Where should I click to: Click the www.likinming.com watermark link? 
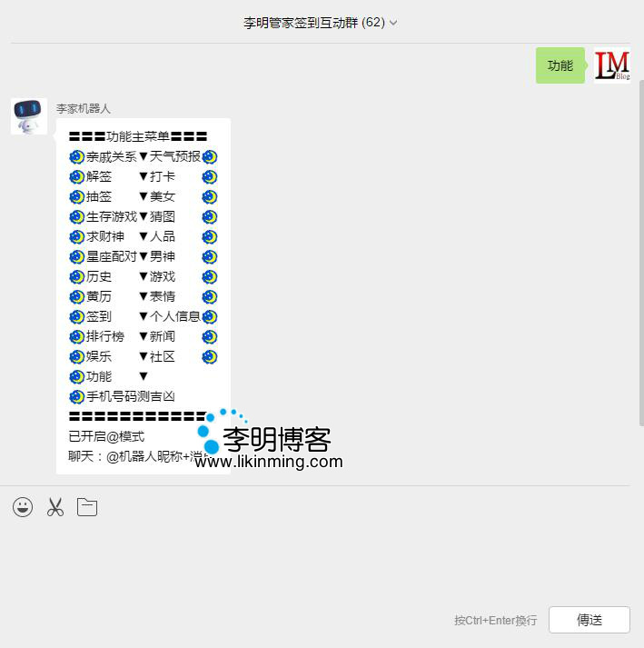coord(269,462)
